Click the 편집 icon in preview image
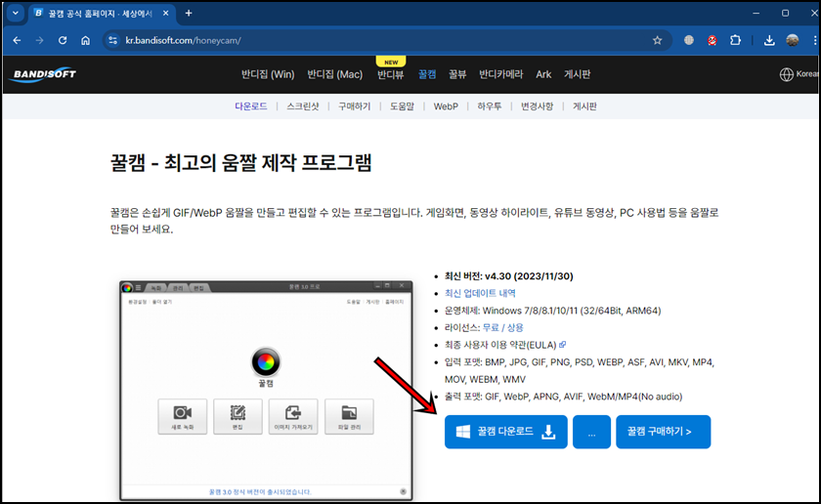The height and width of the screenshot is (504, 821). [238, 417]
